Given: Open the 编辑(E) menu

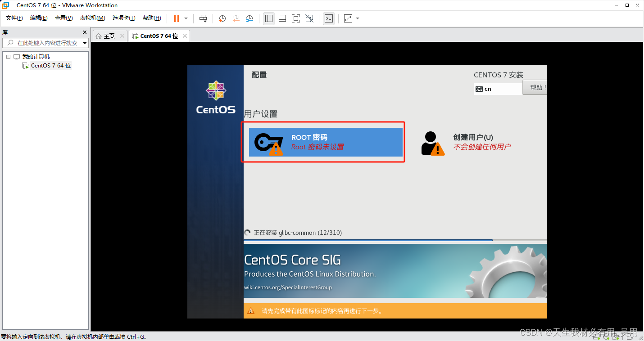Looking at the screenshot, I should pos(39,18).
